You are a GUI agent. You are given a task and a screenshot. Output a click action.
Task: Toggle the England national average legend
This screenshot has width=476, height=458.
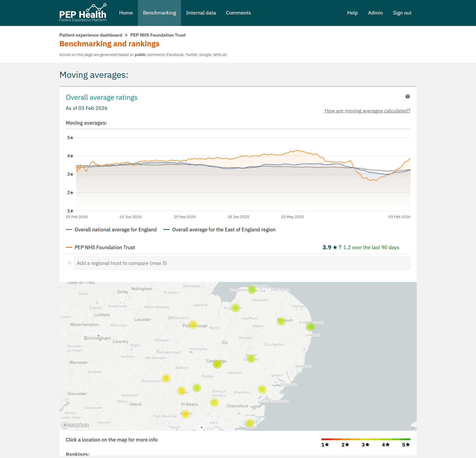[111, 230]
